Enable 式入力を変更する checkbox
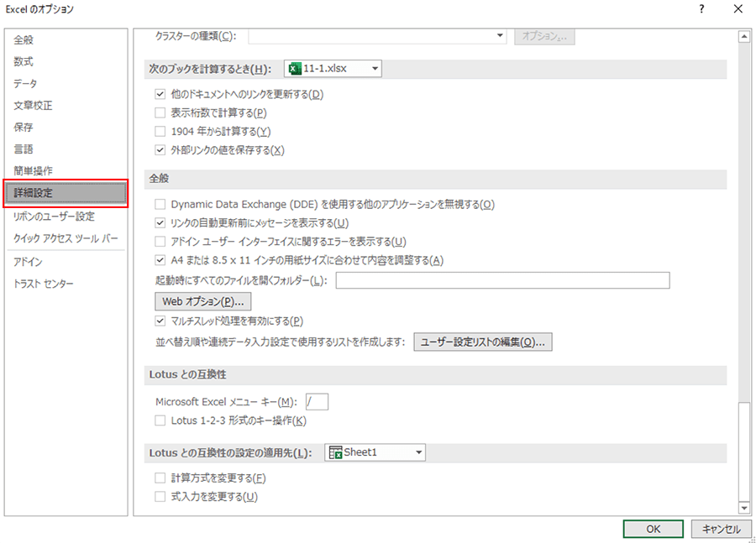Viewport: 756px width, 543px height. pos(160,497)
